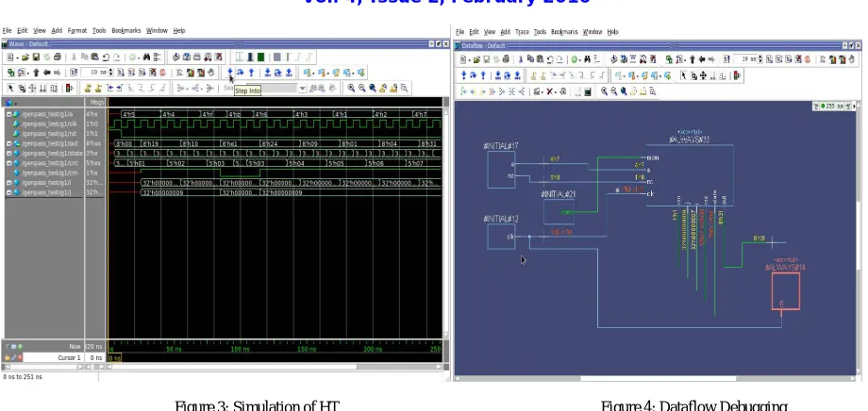868x411 pixels.
Task: Open New file dropdown arrow in Dataflow toolbar
Action: tap(470, 59)
